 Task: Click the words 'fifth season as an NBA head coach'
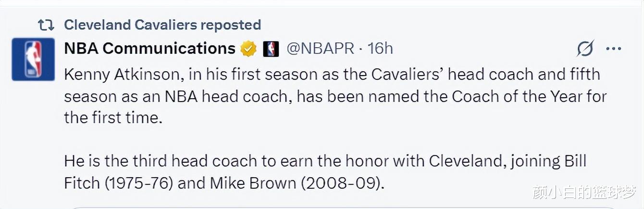pyautogui.click(x=332, y=85)
